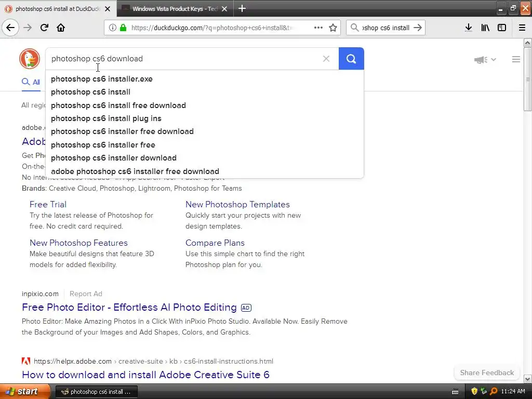
Task: Open How to download and install Adobe Creative Suite 6
Action: tap(145, 375)
